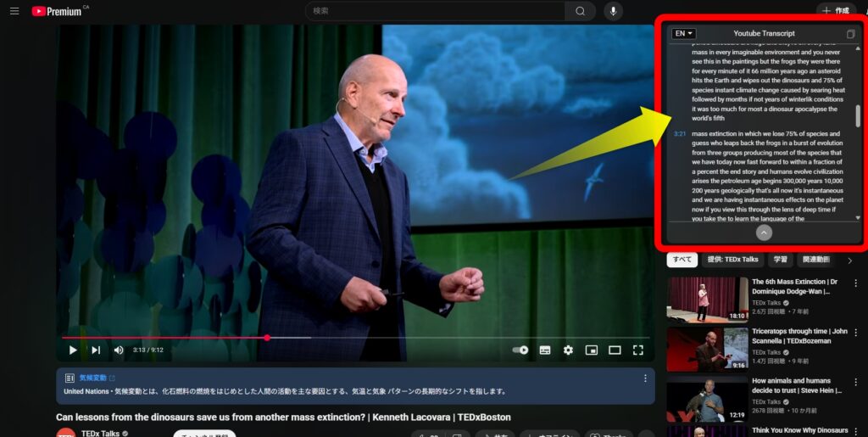Start voice search with microphone
Screen dimensions: 868x437
pyautogui.click(x=613, y=11)
